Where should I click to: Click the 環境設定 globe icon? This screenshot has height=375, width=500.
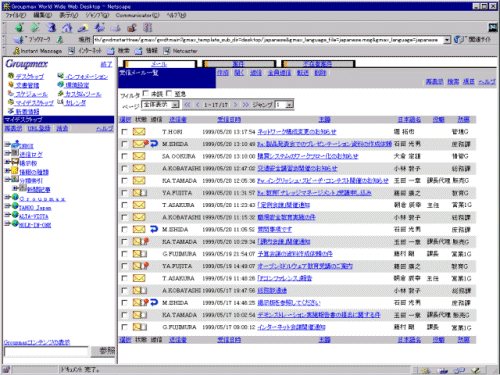point(60,85)
